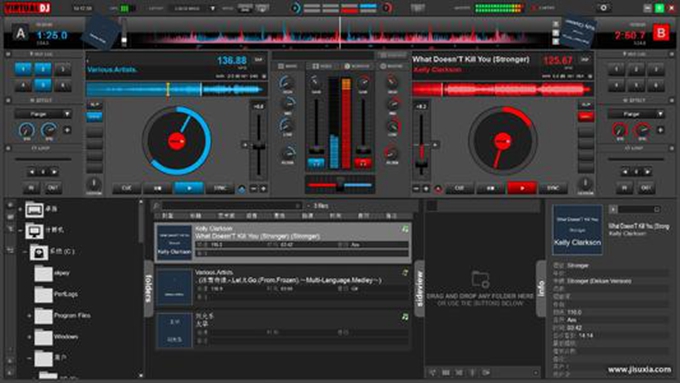
Task: Trigger hot cue pad 5 on deck A
Action: (43, 85)
